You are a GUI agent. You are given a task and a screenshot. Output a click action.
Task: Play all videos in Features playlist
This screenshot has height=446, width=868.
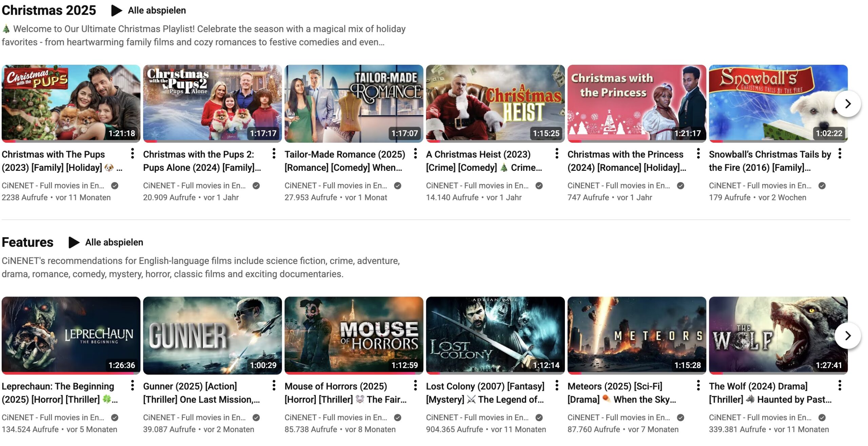tap(106, 242)
